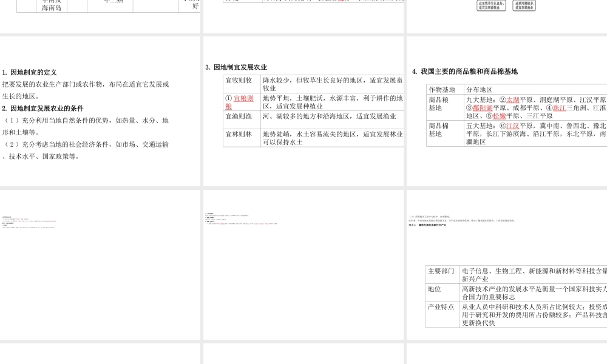Click the red underlined word 松嫩
Viewport: 607px width, 364px height.
pos(500,116)
